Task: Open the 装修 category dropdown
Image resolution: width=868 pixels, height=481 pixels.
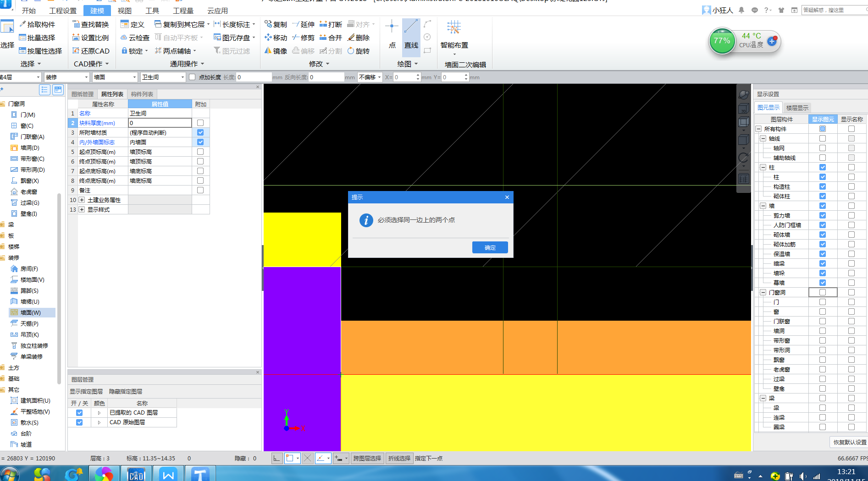Action: (67, 77)
